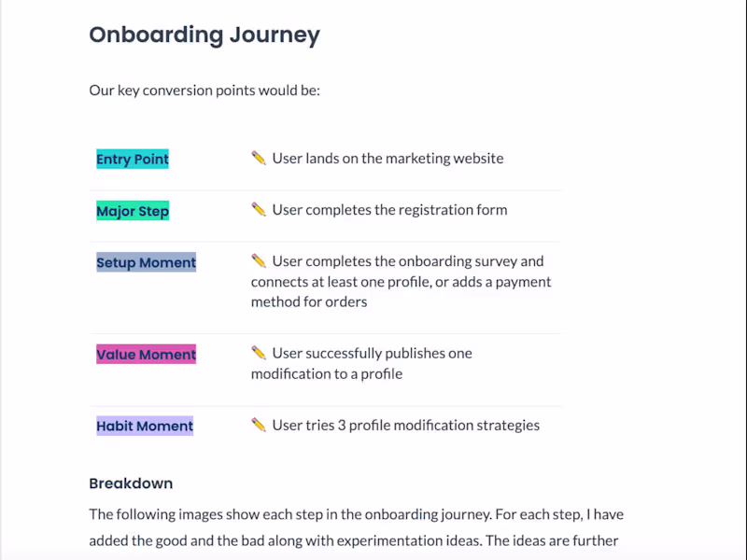Select the blue Setup Moment label

point(147,263)
